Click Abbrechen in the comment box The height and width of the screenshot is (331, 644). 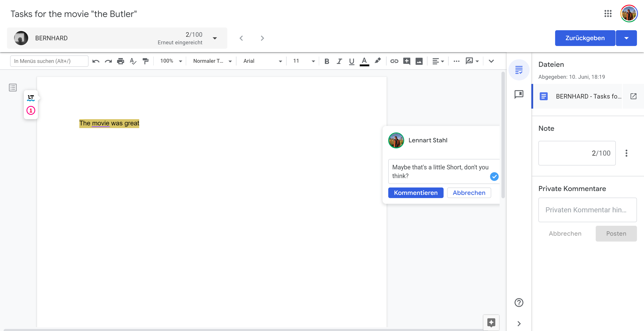469,193
